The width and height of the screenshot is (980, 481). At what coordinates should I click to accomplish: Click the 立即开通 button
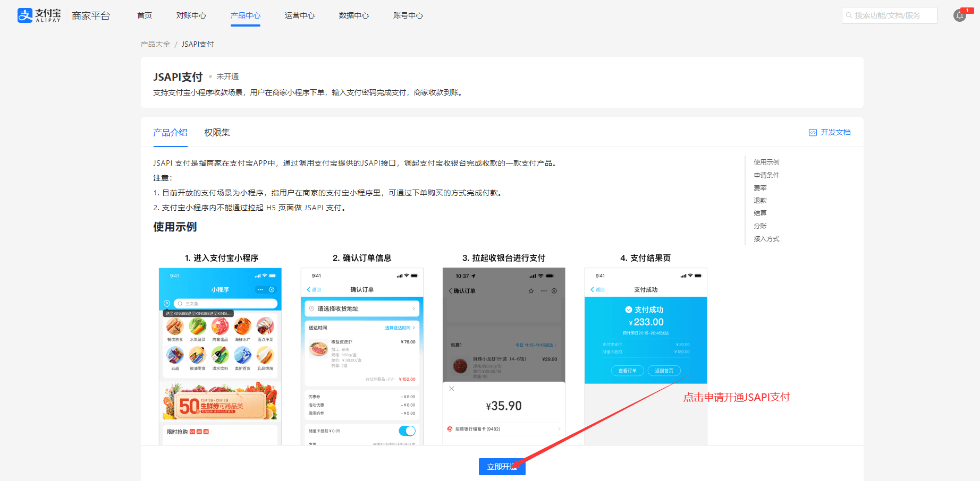tap(502, 467)
